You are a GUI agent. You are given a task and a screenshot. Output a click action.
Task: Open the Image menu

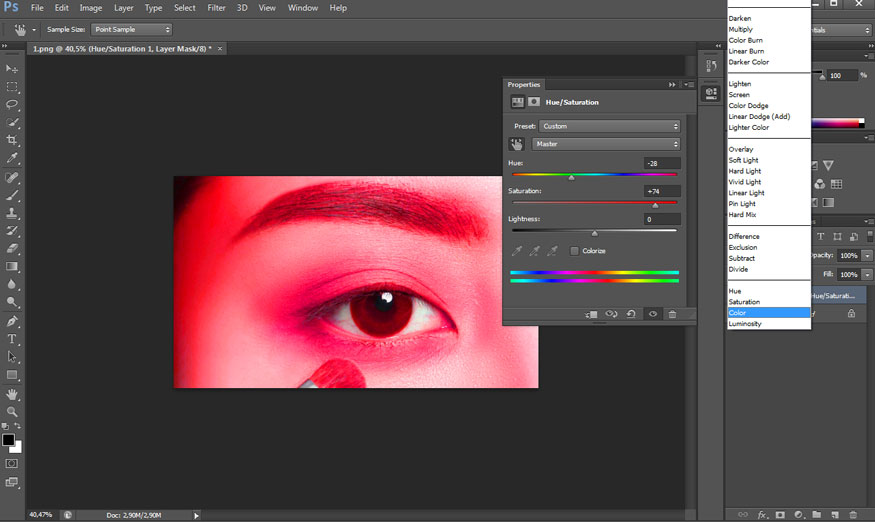[x=90, y=8]
